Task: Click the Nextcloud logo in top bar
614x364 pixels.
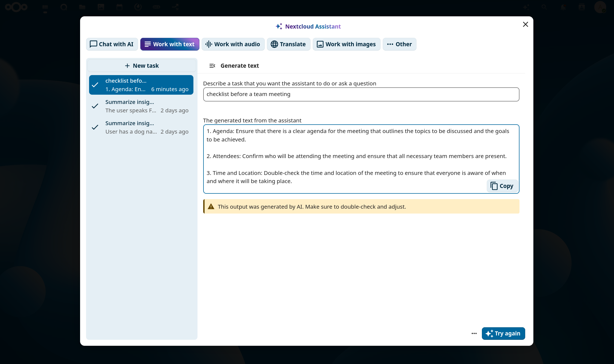Action: coord(16,7)
